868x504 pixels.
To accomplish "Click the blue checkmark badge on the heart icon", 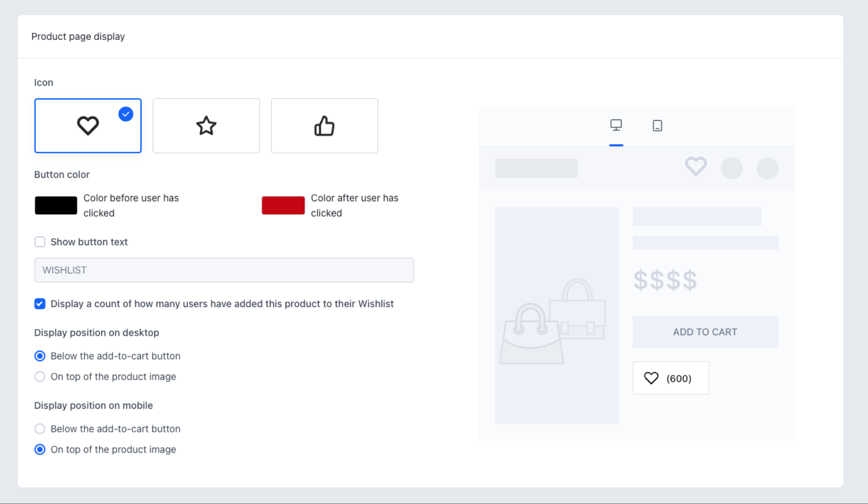I will click(126, 114).
